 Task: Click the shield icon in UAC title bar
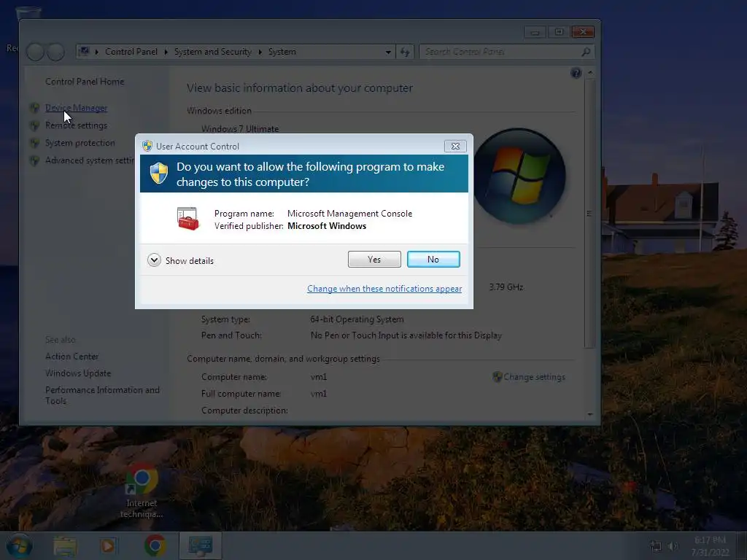pos(147,146)
